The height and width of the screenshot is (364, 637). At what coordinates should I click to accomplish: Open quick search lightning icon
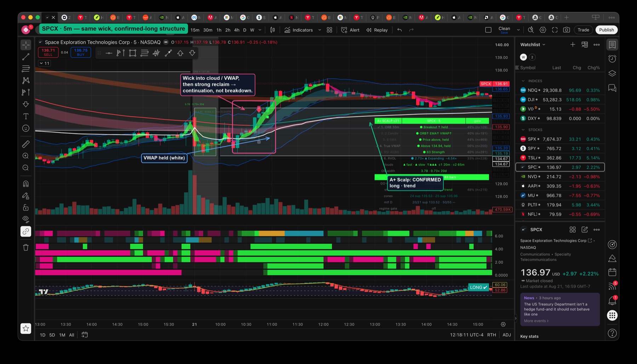pyautogui.click(x=531, y=30)
